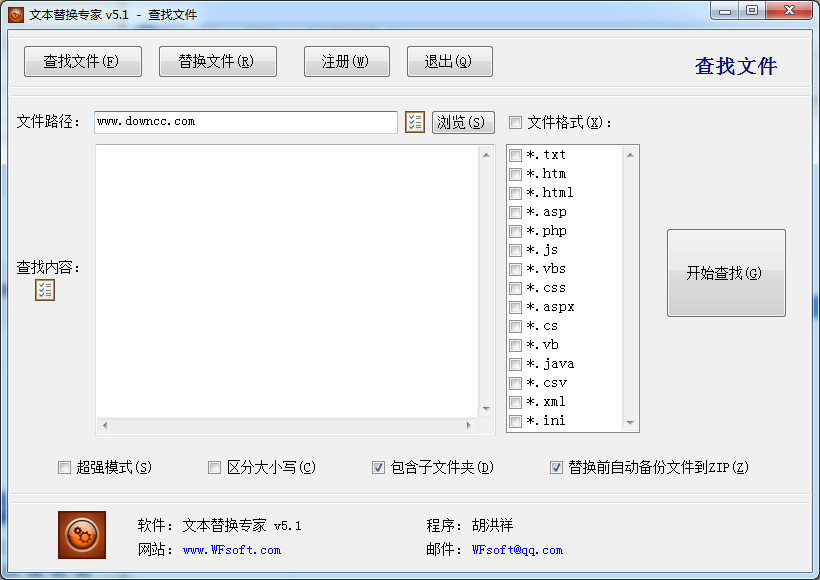
Task: Visit the www.WFsoft.com website link
Action: [x=230, y=550]
